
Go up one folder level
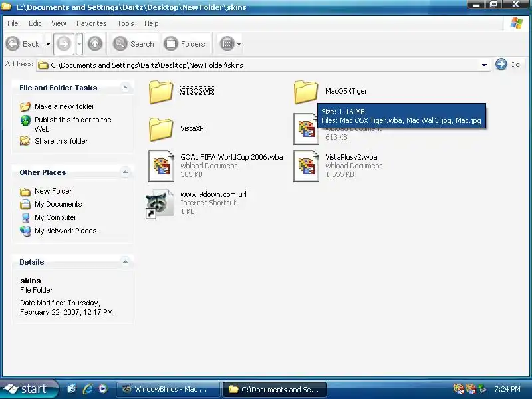[95, 44]
